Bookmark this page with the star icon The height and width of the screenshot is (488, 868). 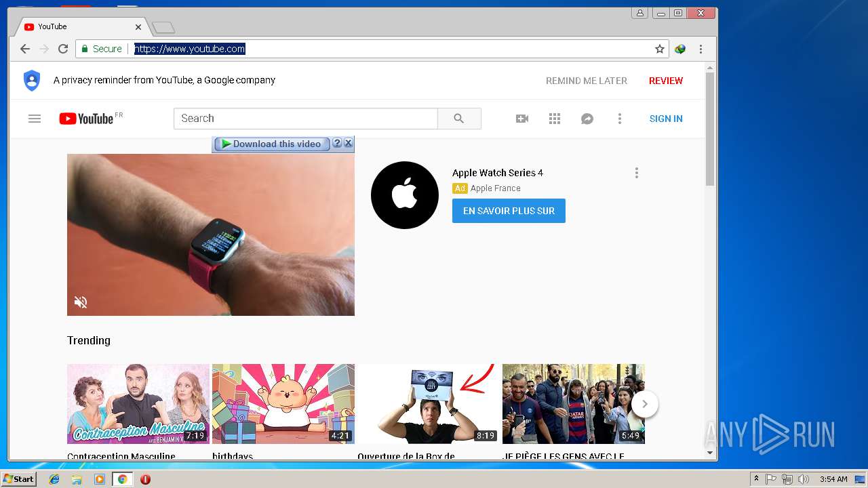coord(659,49)
